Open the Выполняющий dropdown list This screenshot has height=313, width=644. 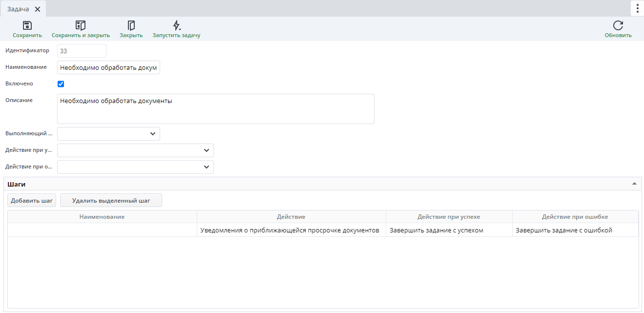point(153,133)
